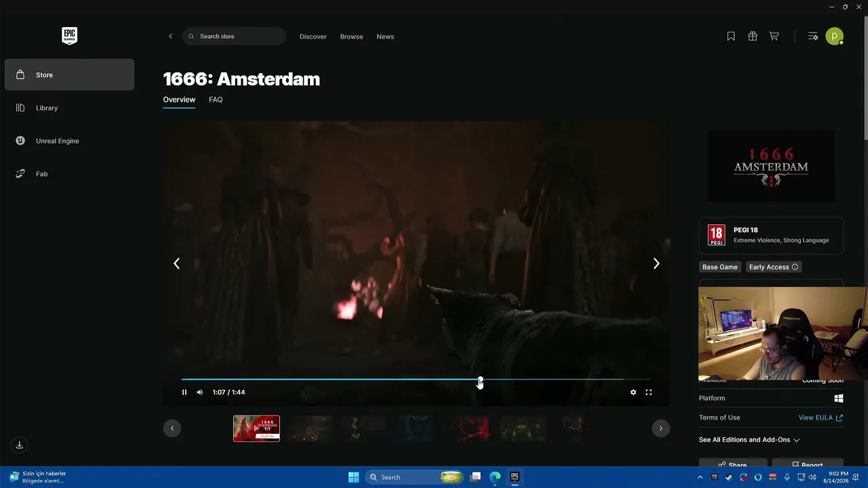The height and width of the screenshot is (488, 868).
Task: Click the microphone tray icon
Action: (787, 477)
